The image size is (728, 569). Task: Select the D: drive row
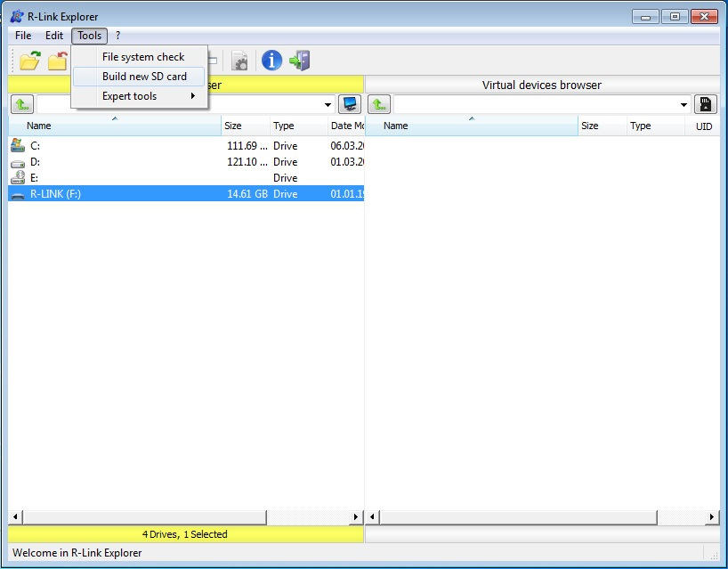click(186, 162)
